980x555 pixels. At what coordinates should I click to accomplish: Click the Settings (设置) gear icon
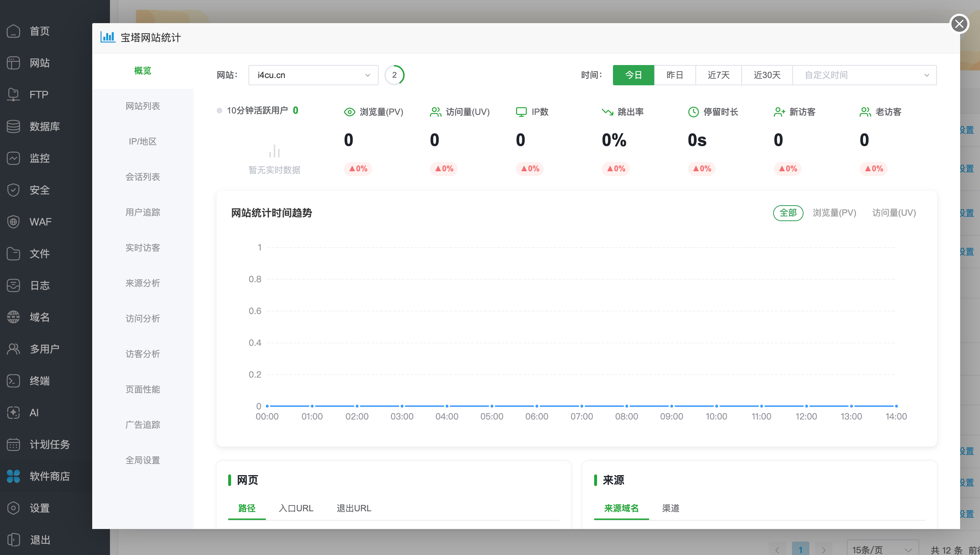13,508
